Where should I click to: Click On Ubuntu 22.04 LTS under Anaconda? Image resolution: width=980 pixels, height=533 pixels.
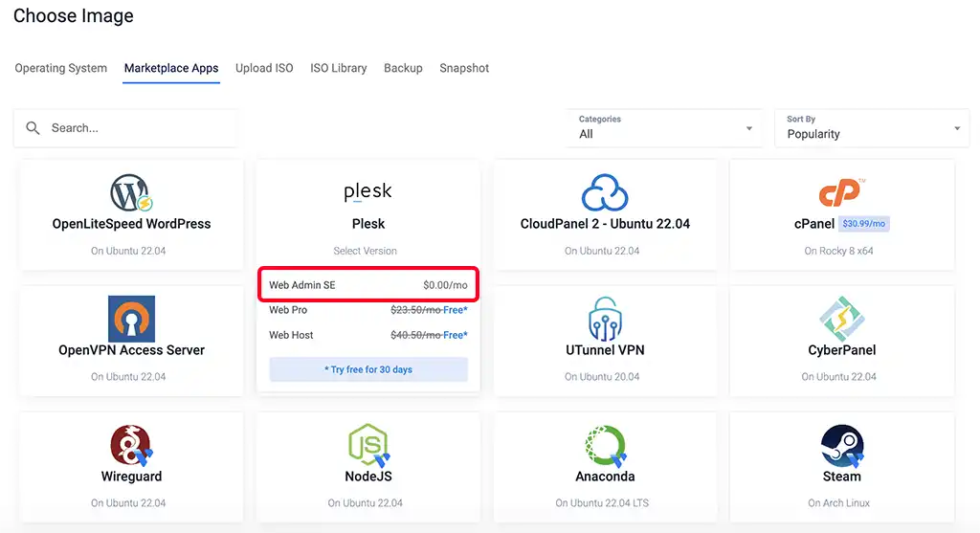[602, 503]
